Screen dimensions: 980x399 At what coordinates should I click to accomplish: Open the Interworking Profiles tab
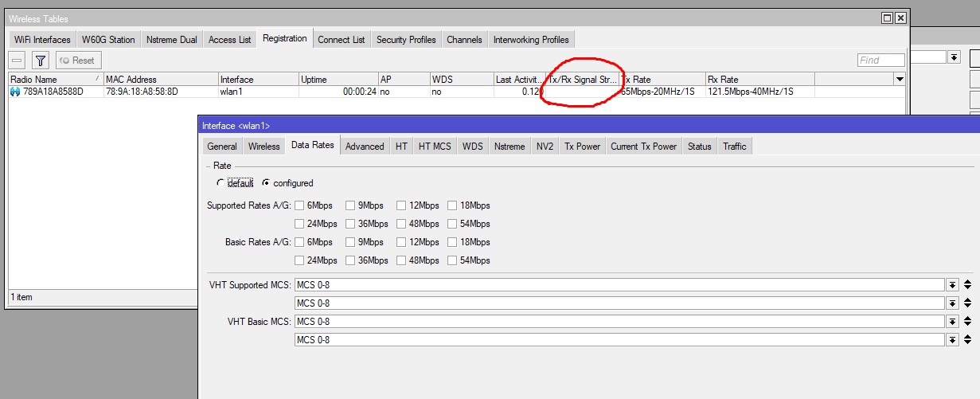click(x=531, y=39)
